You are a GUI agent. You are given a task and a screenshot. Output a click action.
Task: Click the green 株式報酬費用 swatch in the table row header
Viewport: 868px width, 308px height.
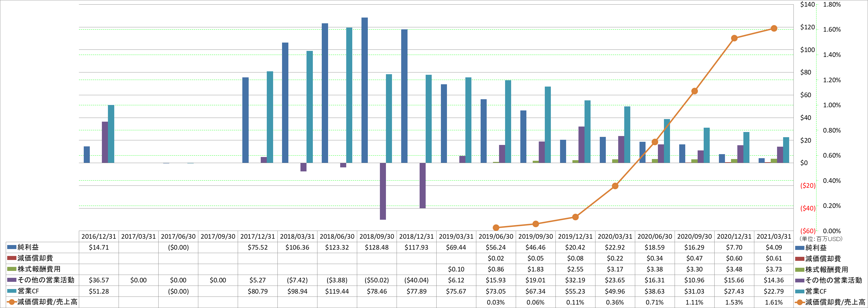pyautogui.click(x=12, y=269)
